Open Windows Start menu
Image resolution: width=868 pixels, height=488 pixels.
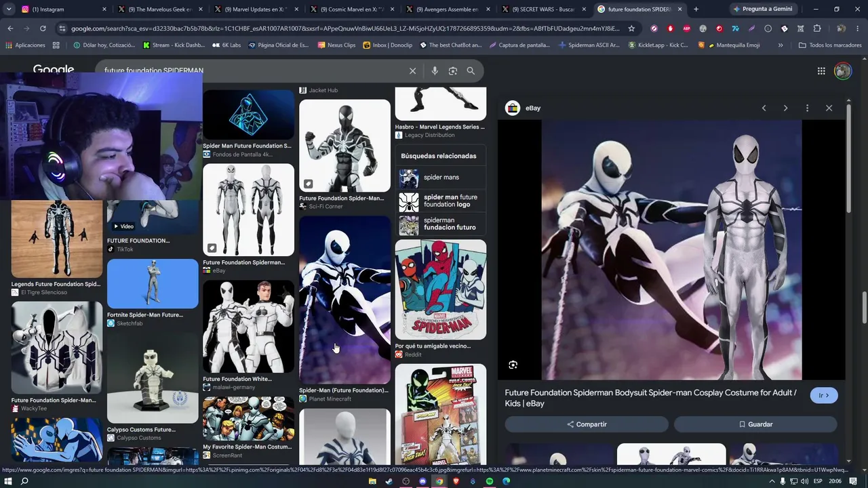tap(8, 481)
